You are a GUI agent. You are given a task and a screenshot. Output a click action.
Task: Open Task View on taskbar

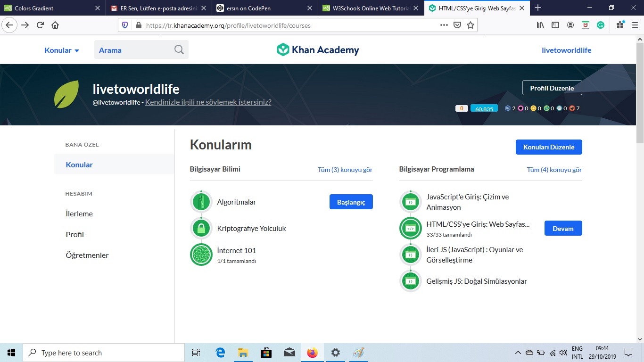click(x=196, y=353)
